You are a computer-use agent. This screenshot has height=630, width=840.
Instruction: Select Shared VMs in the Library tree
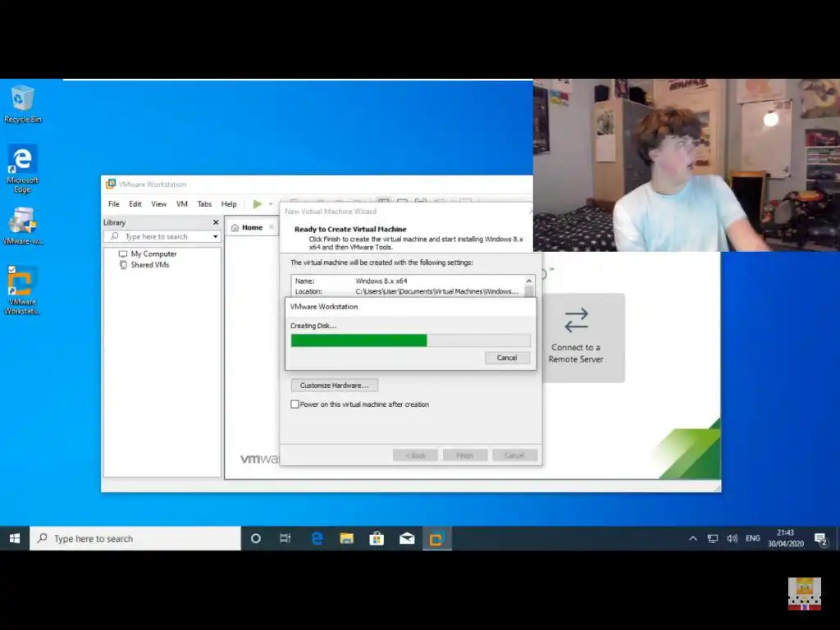(149, 265)
